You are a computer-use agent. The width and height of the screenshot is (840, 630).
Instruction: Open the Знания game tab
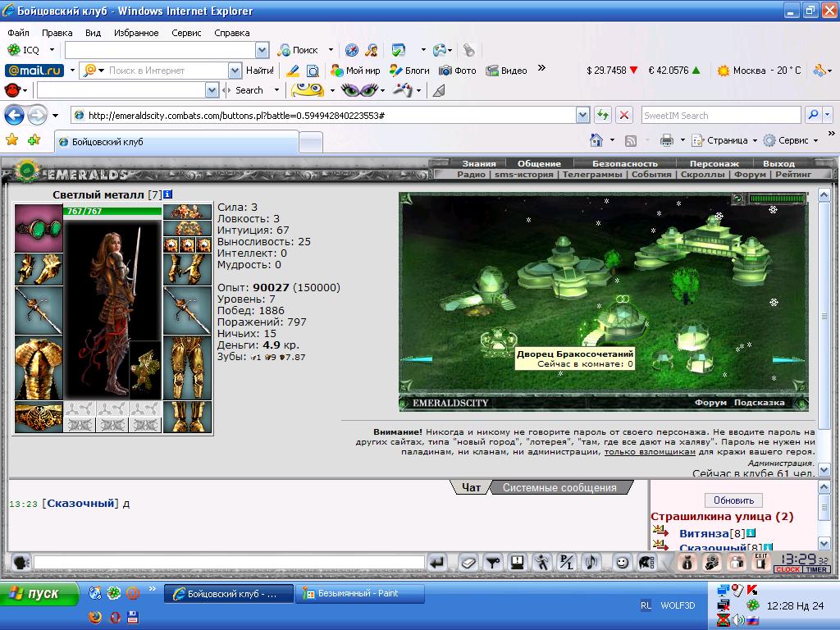click(479, 163)
